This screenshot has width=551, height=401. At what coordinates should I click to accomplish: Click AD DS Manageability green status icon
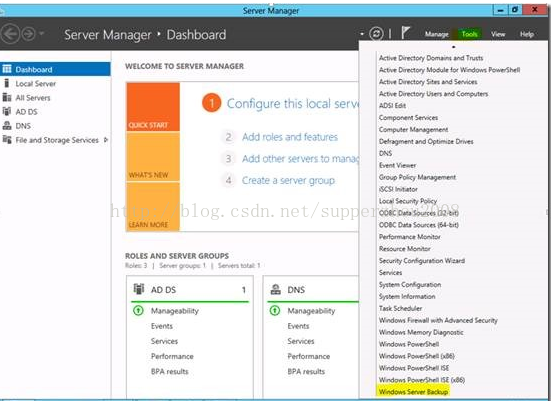click(x=138, y=311)
